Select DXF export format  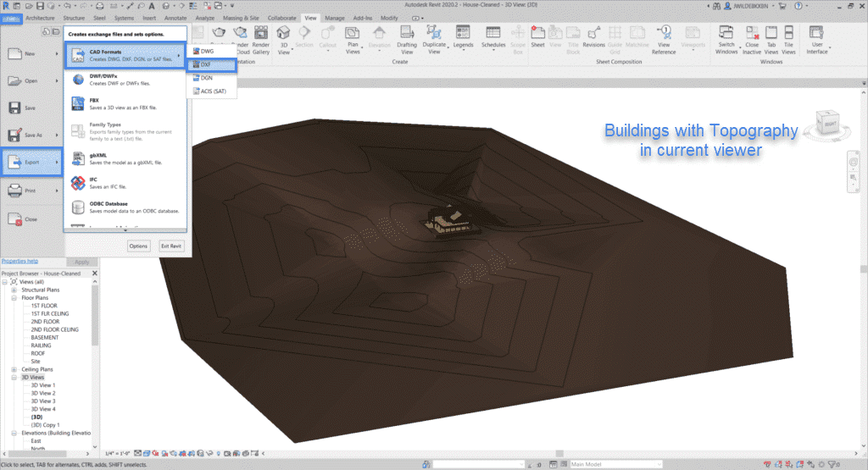(212, 64)
